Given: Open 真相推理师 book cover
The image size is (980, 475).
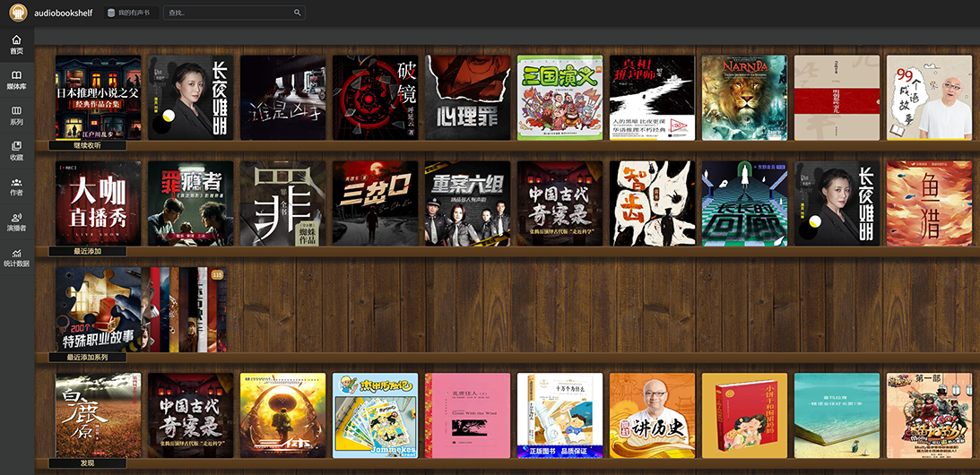Looking at the screenshot, I should click(x=653, y=98).
